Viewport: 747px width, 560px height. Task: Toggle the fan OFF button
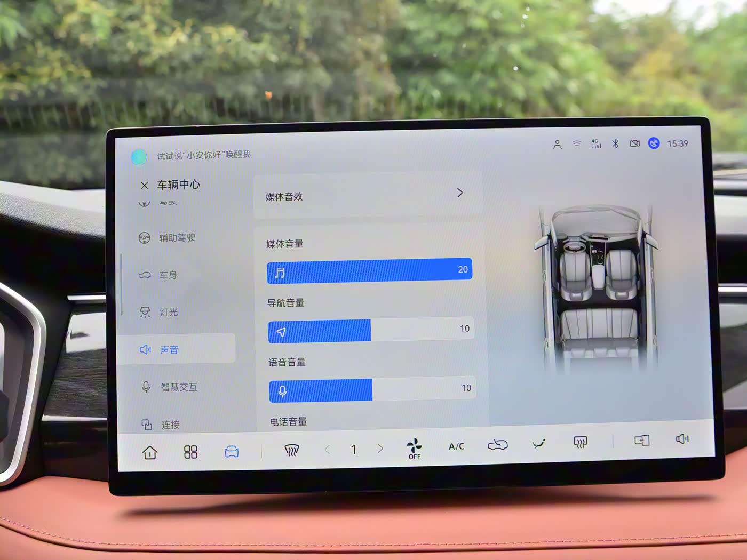[x=414, y=449]
